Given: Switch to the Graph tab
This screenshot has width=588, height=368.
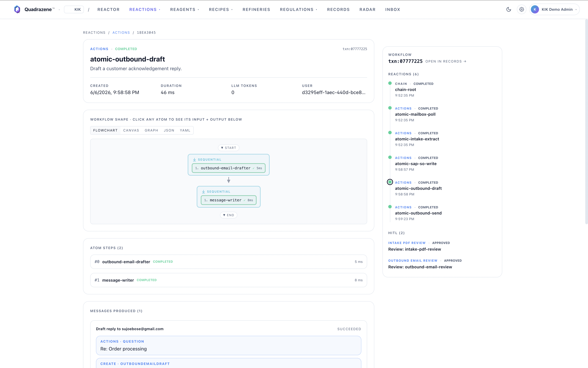Looking at the screenshot, I should [x=151, y=131].
